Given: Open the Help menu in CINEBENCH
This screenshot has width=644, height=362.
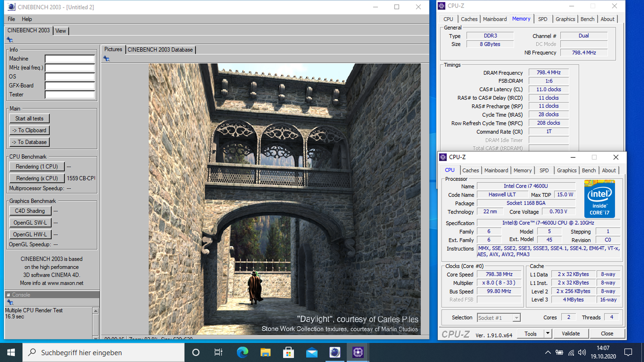Looking at the screenshot, I should [x=27, y=19].
